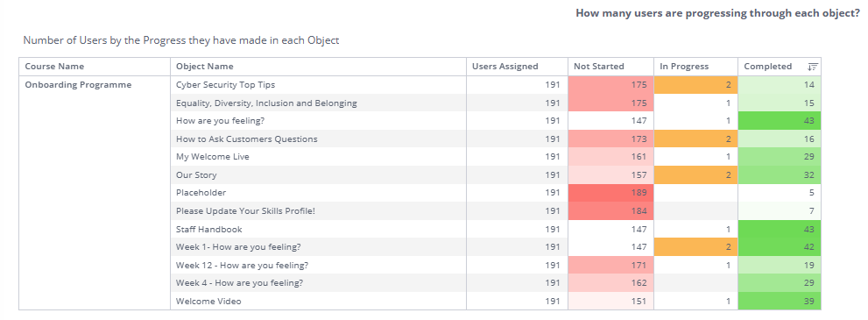Click the Staff Handbook Completed cell 43
Image resolution: width=868 pixels, height=320 pixels.
[780, 229]
